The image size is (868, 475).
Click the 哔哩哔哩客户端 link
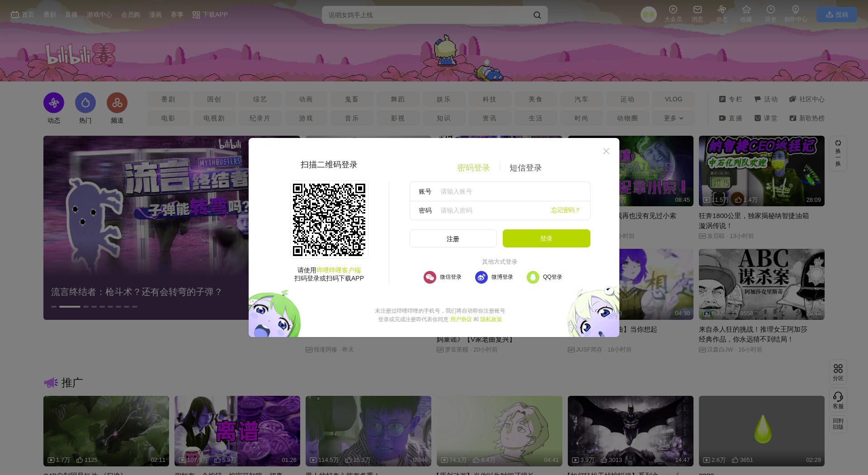click(339, 270)
